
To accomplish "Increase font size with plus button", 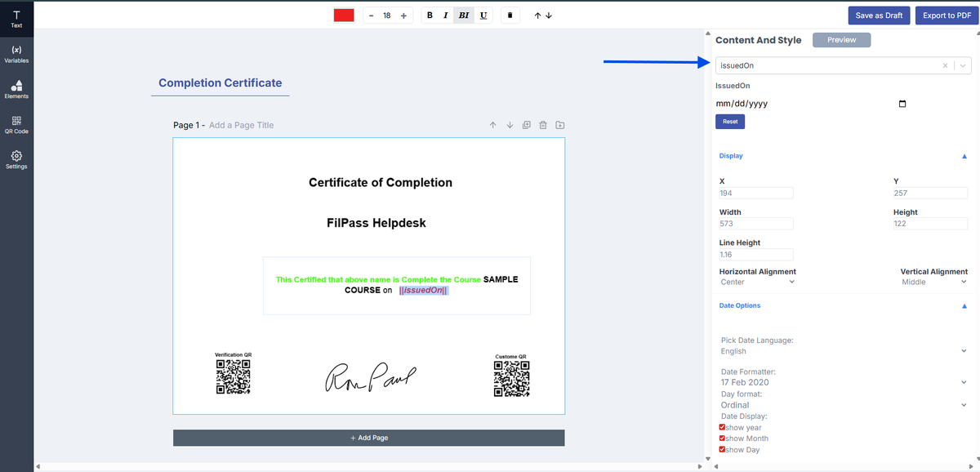I will [403, 16].
